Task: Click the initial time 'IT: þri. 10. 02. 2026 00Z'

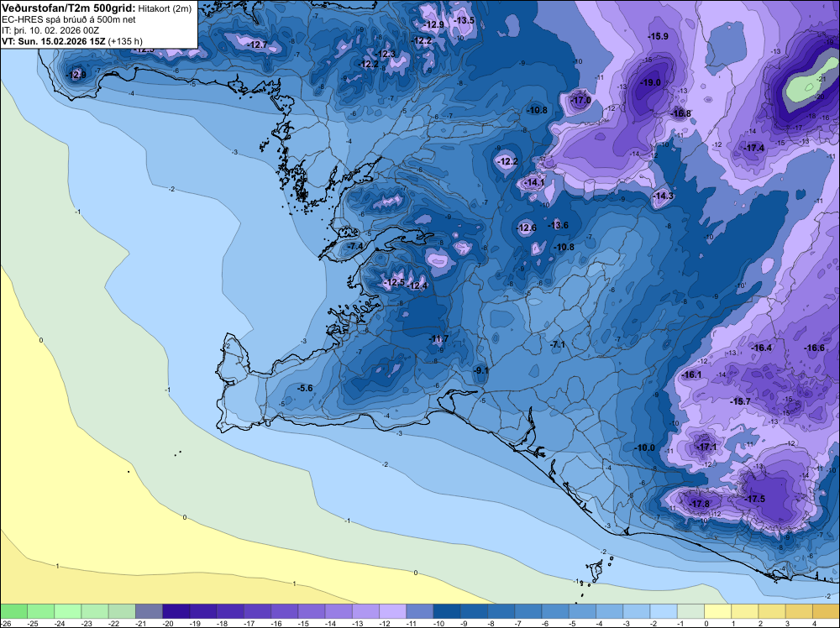Action: 50,30
